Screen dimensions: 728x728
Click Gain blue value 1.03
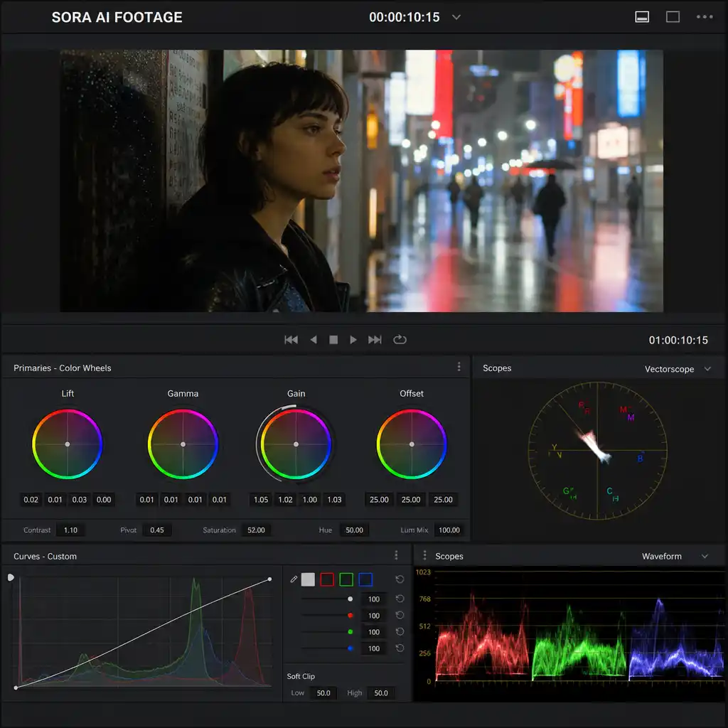click(334, 500)
